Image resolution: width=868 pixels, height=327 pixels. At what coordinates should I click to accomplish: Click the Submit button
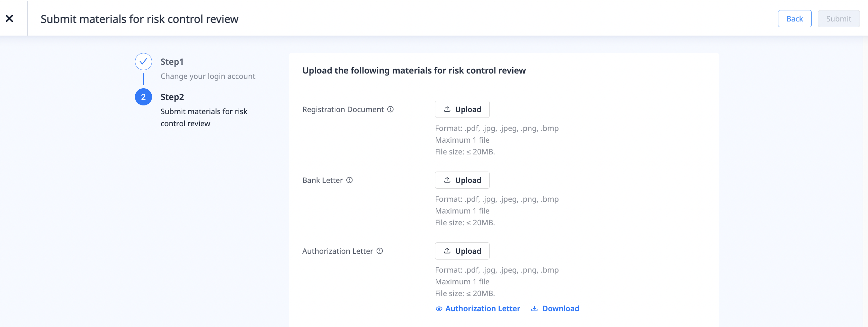coord(838,19)
